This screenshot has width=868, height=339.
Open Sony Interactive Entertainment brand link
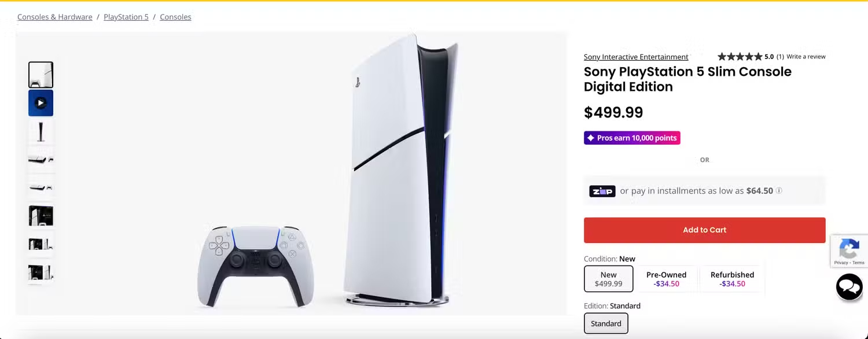tap(636, 57)
